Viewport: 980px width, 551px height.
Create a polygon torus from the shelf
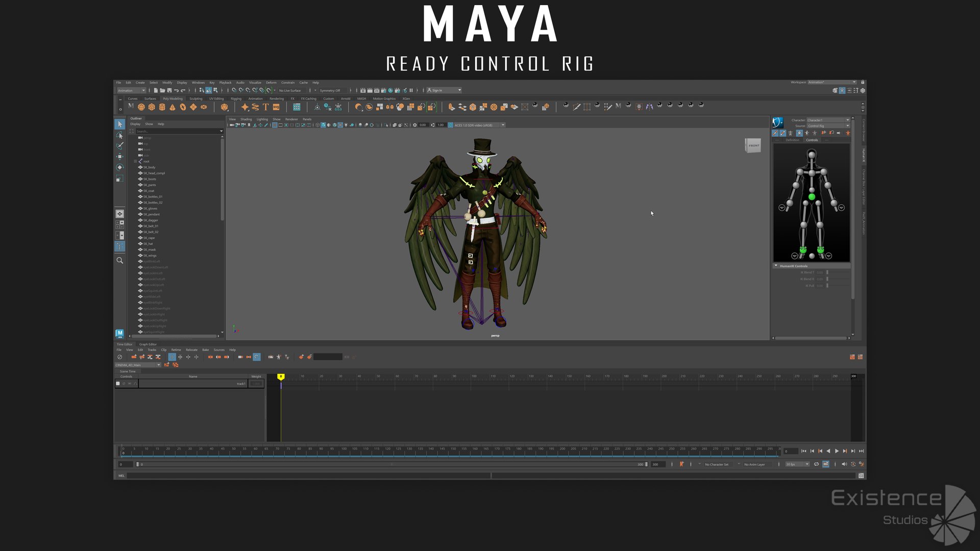point(183,107)
